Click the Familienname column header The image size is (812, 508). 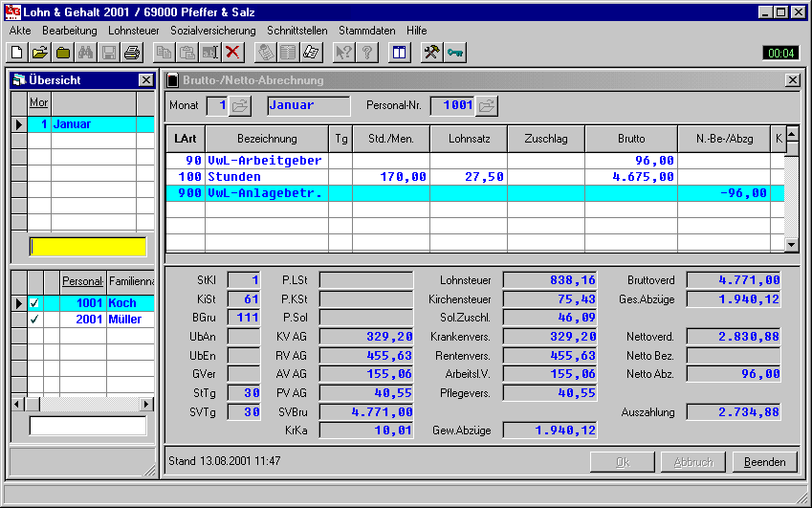pyautogui.click(x=131, y=281)
